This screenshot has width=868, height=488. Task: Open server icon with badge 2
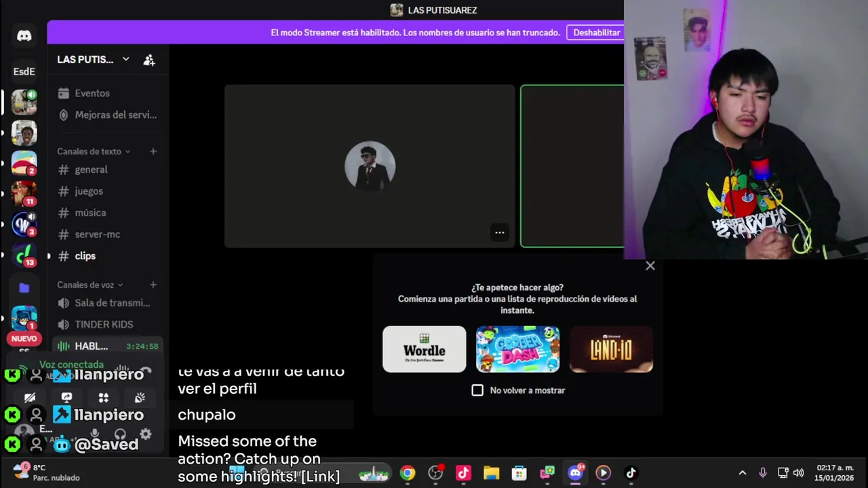point(24,163)
